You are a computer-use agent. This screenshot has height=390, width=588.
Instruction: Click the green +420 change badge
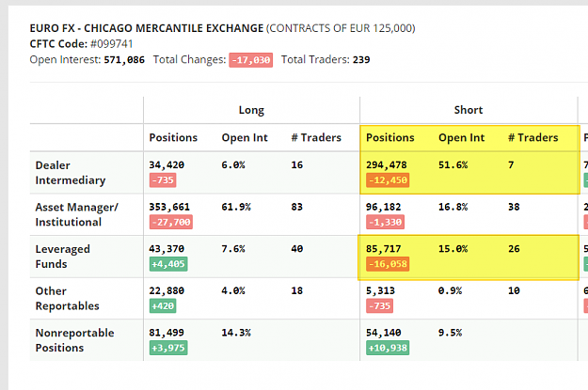[163, 306]
